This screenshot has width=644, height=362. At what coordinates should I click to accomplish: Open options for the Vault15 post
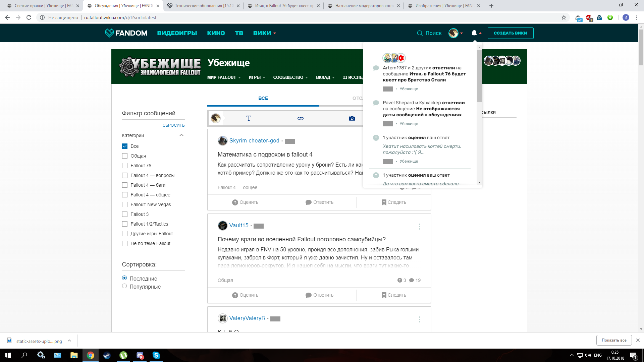point(419,227)
